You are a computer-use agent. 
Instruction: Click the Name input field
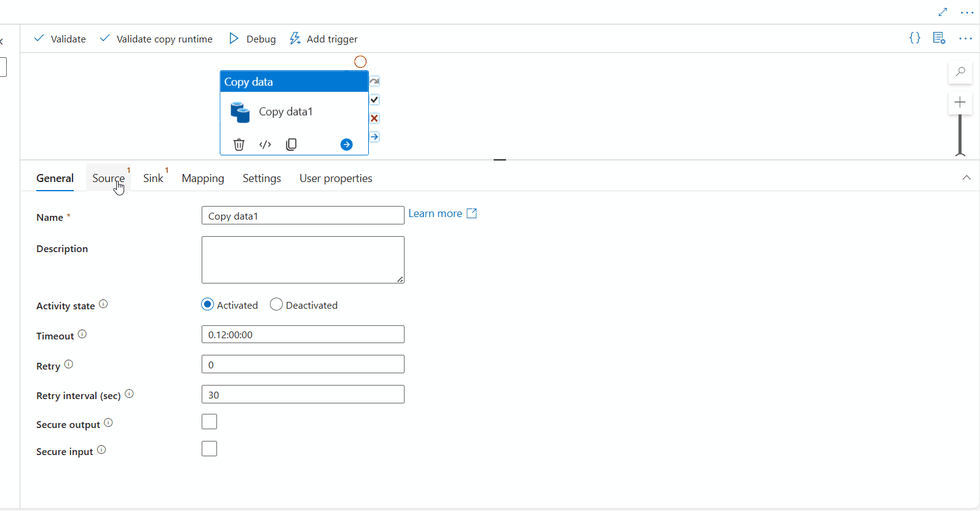[303, 215]
